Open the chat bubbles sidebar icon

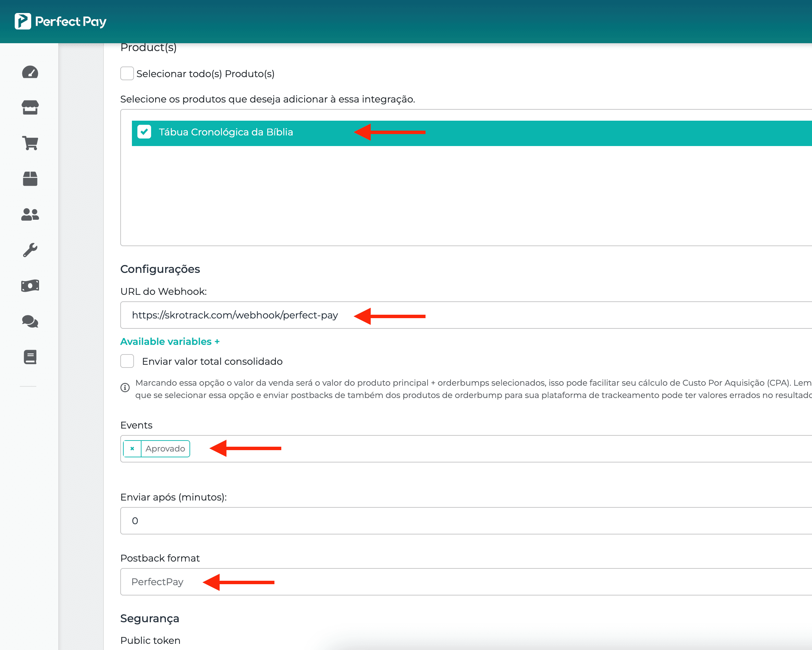(x=30, y=322)
